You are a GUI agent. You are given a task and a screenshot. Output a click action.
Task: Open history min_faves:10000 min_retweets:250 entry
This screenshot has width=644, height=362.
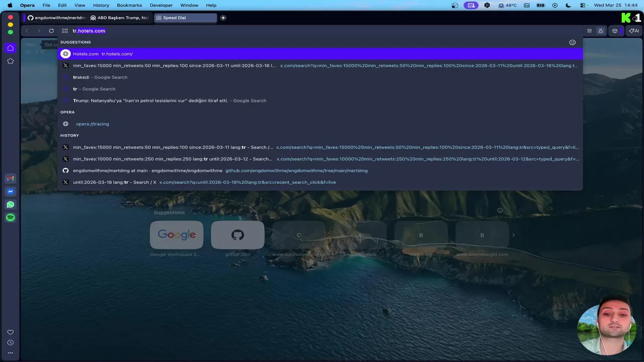[320, 159]
